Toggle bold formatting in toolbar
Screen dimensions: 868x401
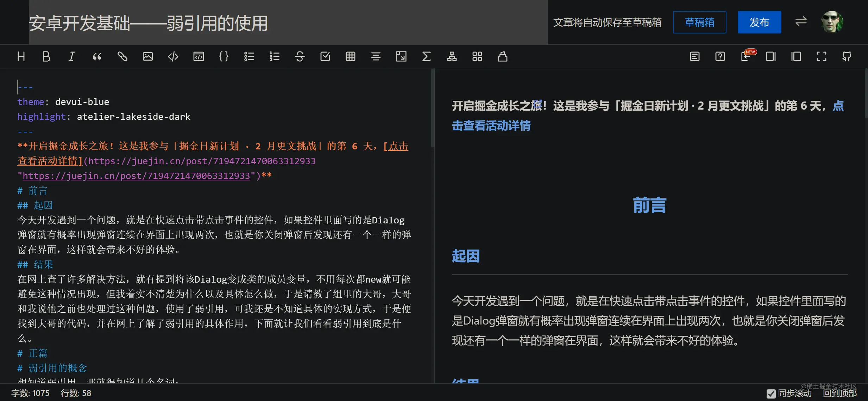click(46, 56)
